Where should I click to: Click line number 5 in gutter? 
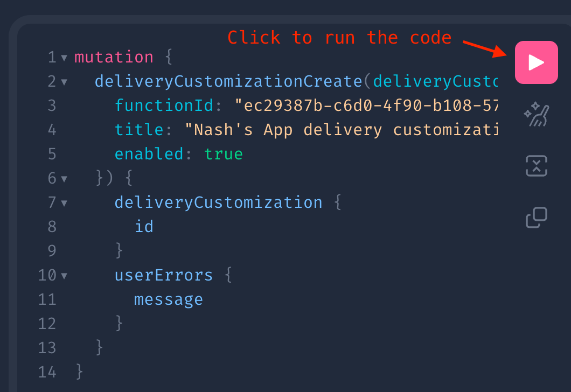[x=52, y=154]
